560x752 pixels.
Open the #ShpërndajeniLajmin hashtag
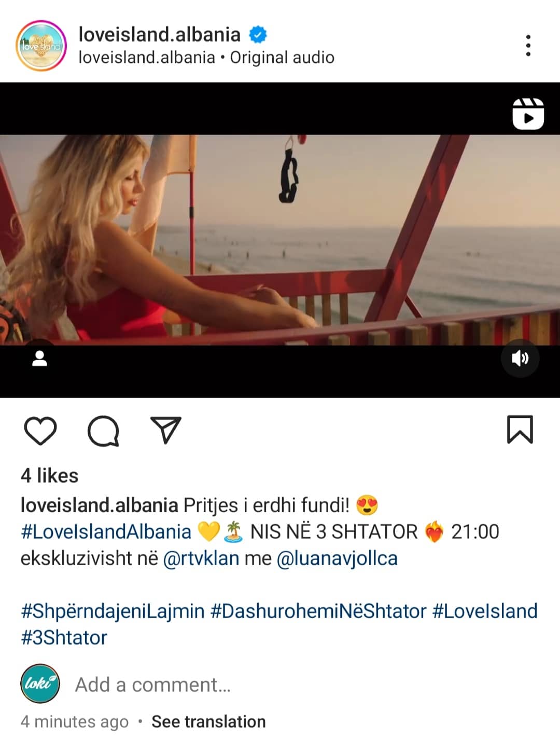point(113,611)
